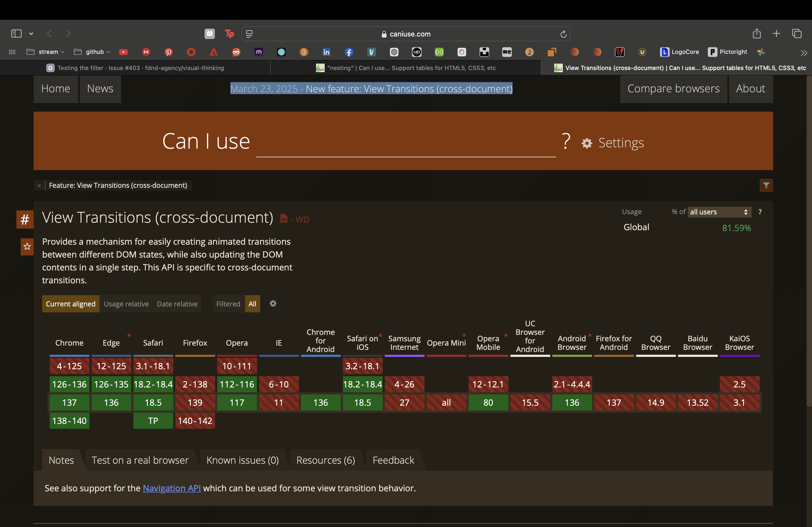812x527 pixels.
Task: Select the View Transitions browser tab
Action: tap(676, 68)
